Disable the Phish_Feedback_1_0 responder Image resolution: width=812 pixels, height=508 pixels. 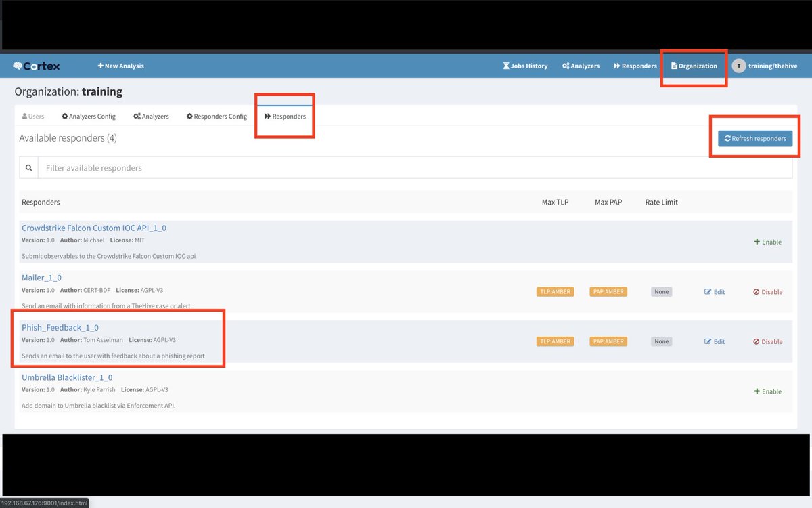(x=767, y=341)
